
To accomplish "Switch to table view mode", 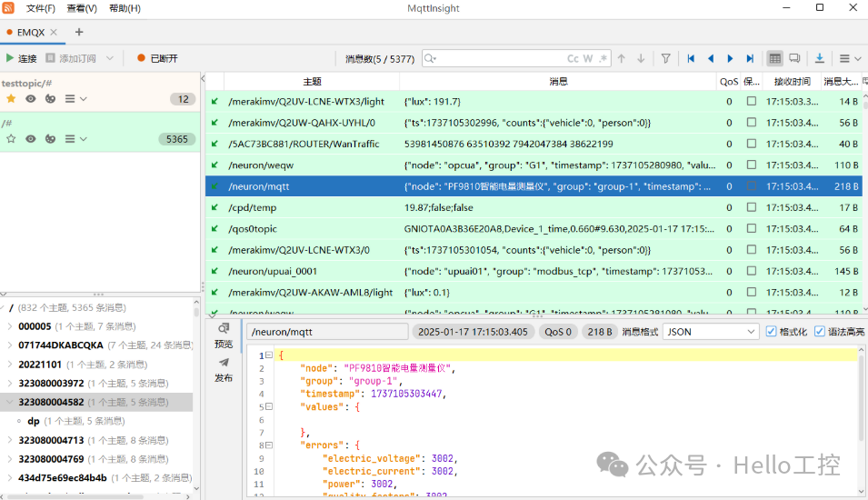I will click(x=774, y=58).
